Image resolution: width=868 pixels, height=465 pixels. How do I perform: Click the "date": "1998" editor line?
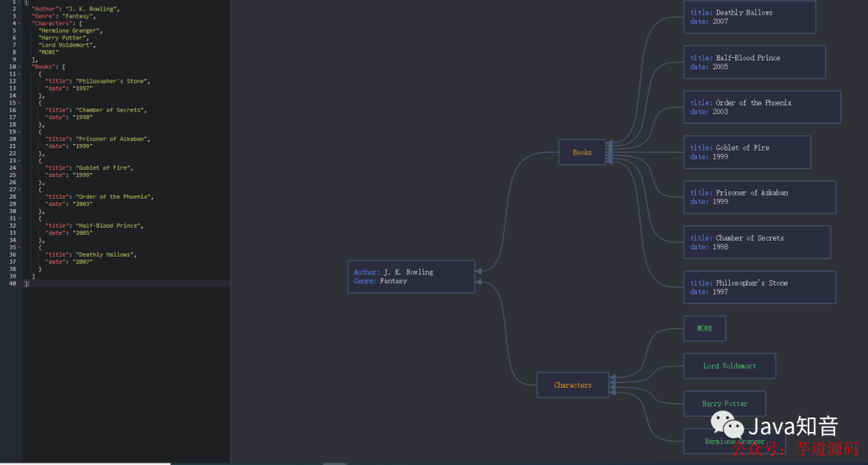tap(68, 117)
